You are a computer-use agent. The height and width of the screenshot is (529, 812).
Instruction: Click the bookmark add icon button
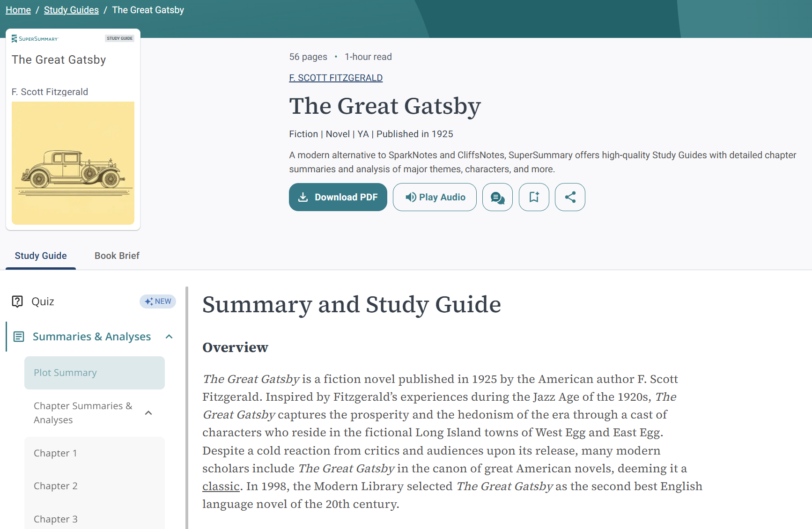coord(534,197)
